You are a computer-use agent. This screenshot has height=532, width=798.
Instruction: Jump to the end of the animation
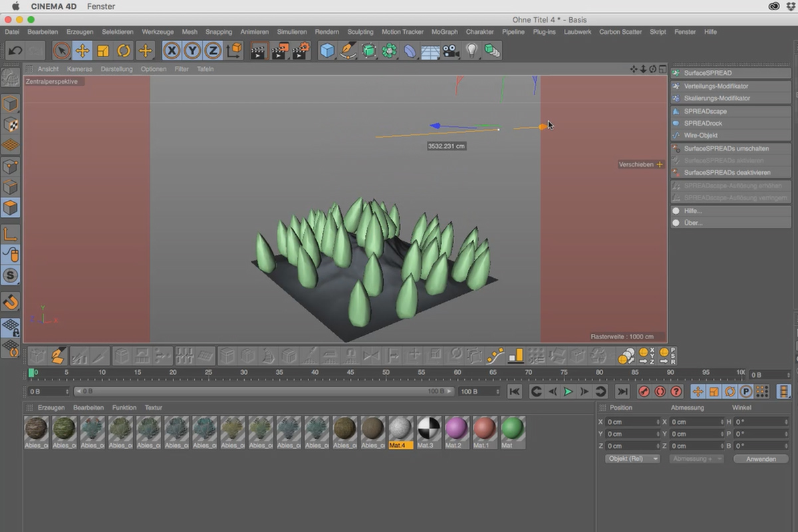[622, 392]
